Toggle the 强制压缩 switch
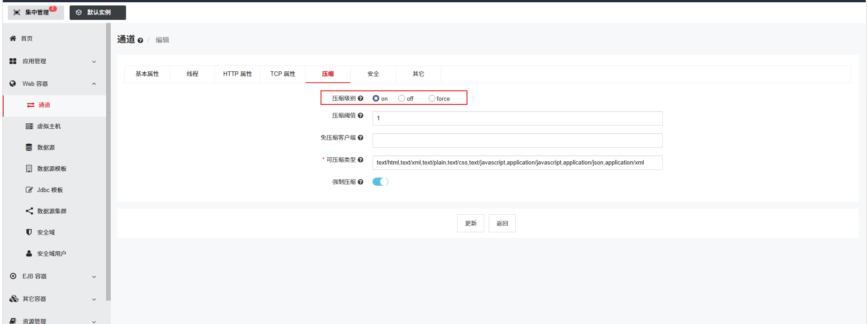Viewport: 868px width, 324px height. click(x=380, y=182)
